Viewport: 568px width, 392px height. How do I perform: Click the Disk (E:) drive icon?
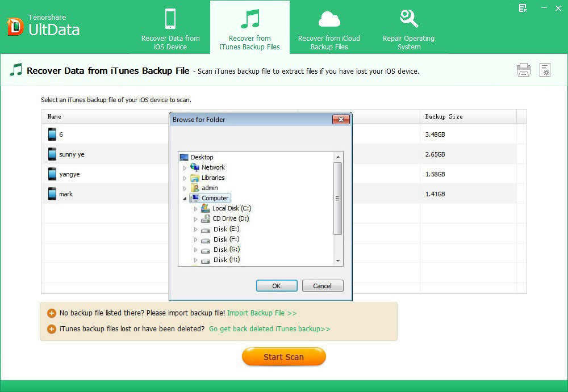coord(206,230)
